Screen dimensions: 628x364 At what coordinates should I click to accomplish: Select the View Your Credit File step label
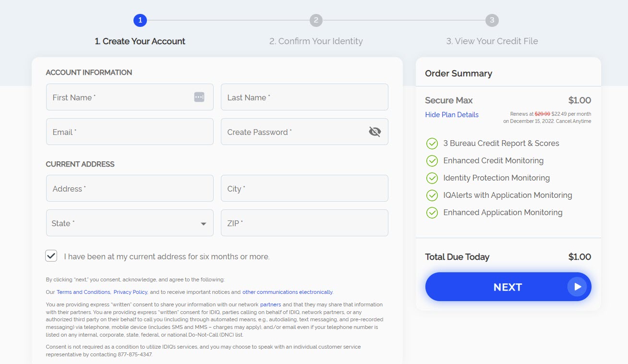(x=492, y=41)
